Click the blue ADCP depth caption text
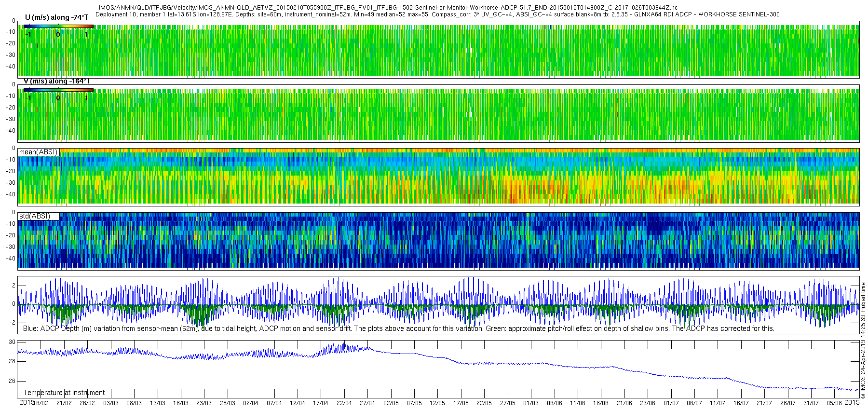This screenshot has width=868, height=410. tap(398, 328)
